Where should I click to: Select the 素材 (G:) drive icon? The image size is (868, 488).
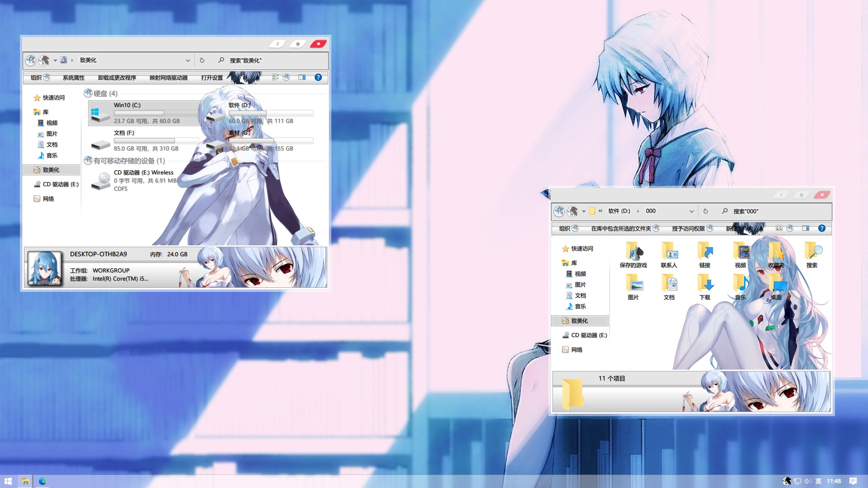(216, 143)
